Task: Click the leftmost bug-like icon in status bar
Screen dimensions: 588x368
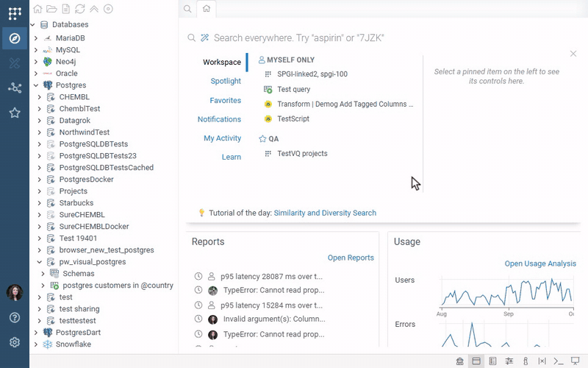Action: tap(460, 361)
